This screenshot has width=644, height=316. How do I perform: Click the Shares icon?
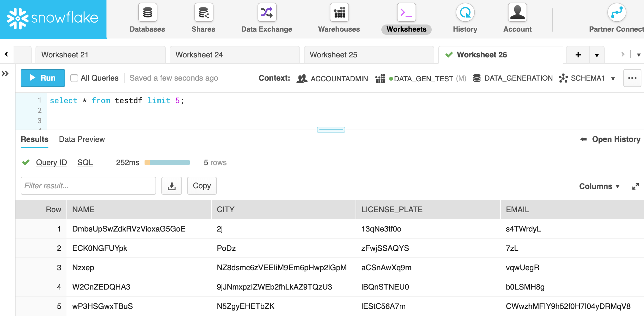(x=204, y=13)
